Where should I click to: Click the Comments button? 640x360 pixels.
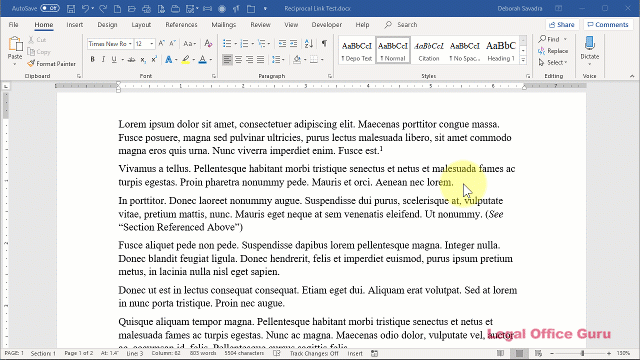tap(608, 24)
